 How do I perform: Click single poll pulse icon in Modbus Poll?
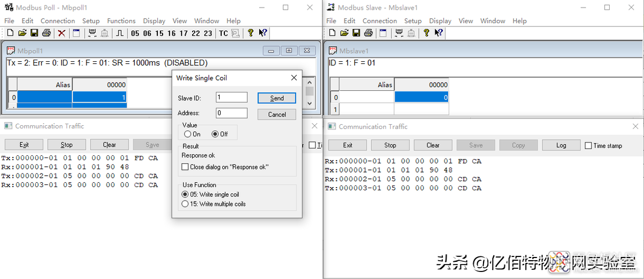click(x=120, y=33)
